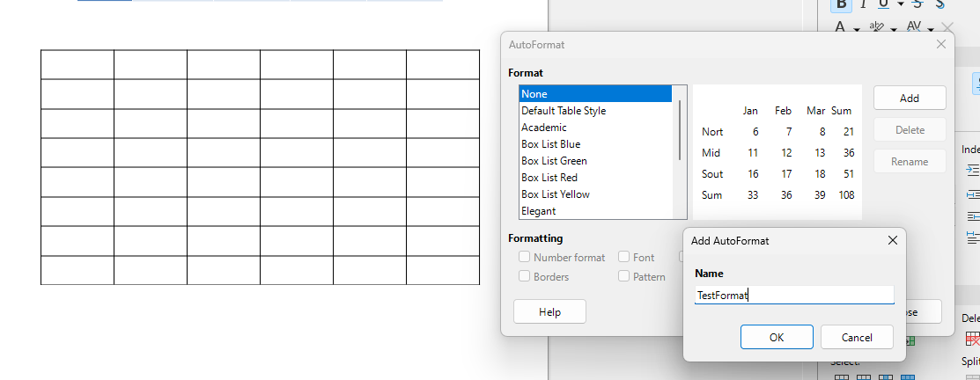980x380 pixels.
Task: Click the Highlighting Color marker icon
Action: [x=878, y=27]
